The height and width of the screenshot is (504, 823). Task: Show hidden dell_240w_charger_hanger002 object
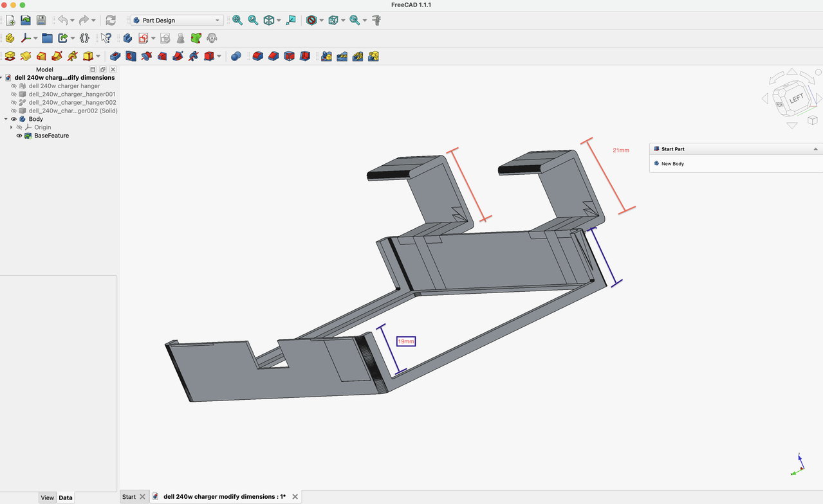coord(14,103)
